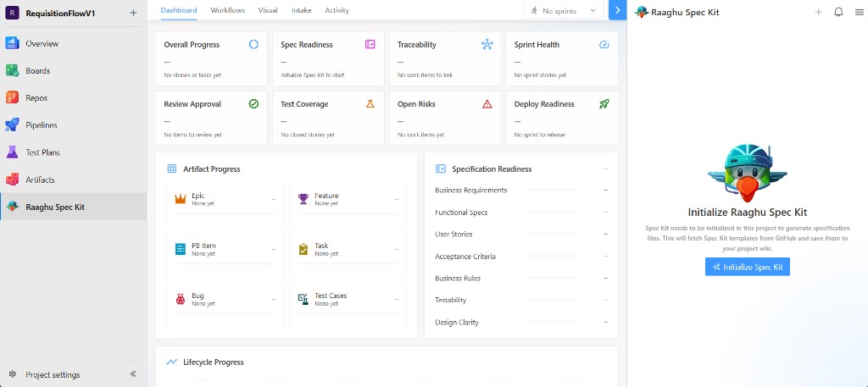Image resolution: width=868 pixels, height=387 pixels.
Task: Open Pipelines in the sidebar
Action: (73, 125)
